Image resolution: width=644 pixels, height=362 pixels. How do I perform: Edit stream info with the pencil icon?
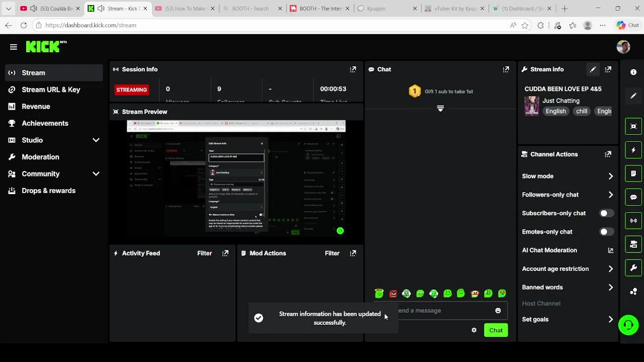coord(593,69)
